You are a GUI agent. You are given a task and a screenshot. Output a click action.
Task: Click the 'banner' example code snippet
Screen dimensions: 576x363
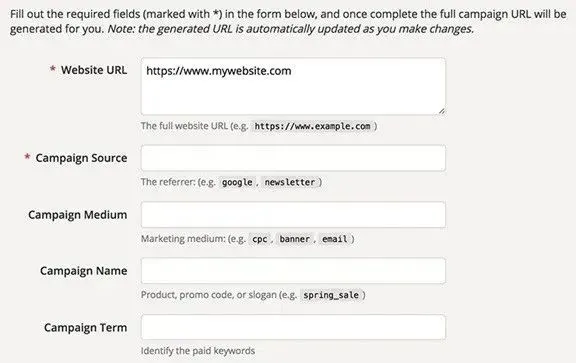click(x=295, y=239)
